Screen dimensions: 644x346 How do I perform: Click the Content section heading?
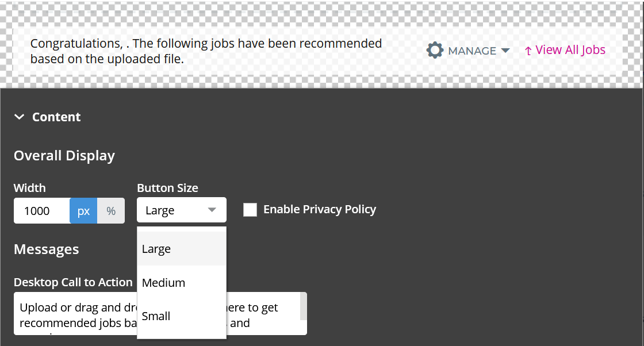56,117
